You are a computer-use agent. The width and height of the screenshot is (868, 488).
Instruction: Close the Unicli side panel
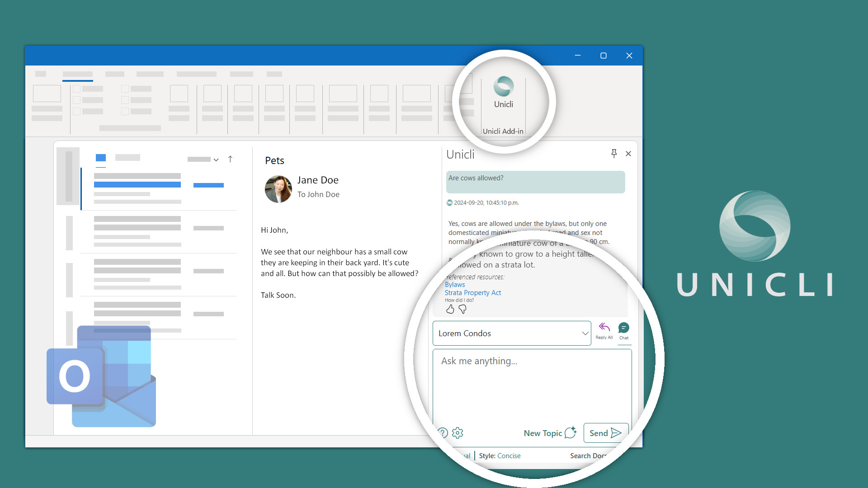tap(628, 154)
